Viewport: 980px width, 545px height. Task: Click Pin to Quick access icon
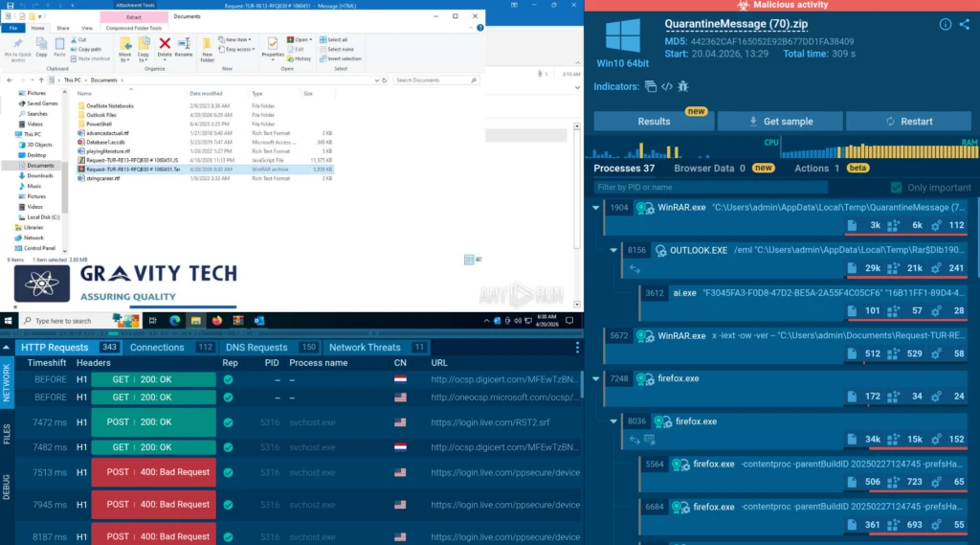(x=17, y=50)
